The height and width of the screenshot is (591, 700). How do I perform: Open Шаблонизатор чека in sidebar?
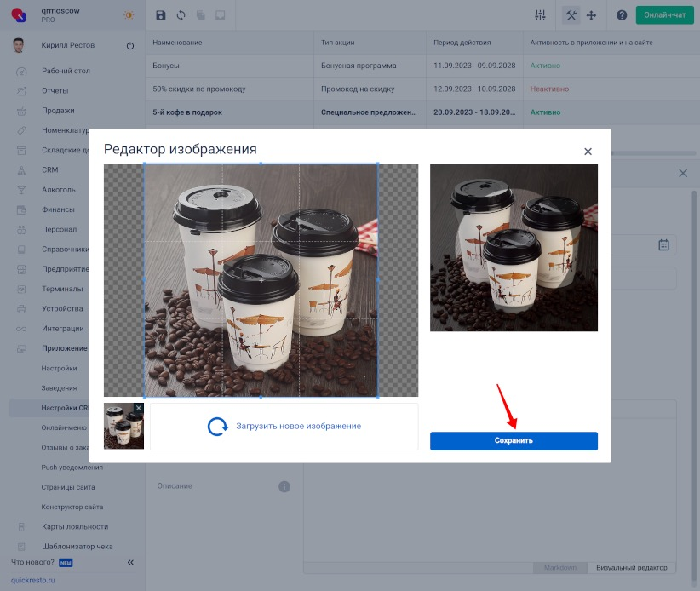pos(77,547)
